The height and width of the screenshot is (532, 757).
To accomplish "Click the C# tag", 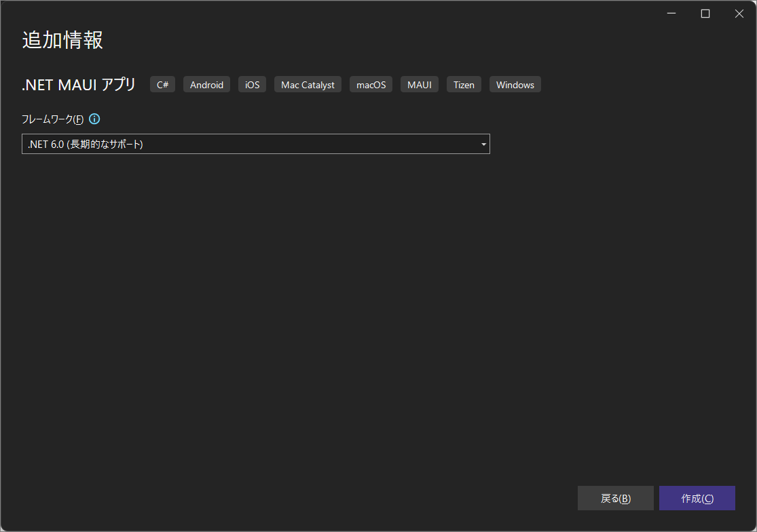I will coord(163,84).
